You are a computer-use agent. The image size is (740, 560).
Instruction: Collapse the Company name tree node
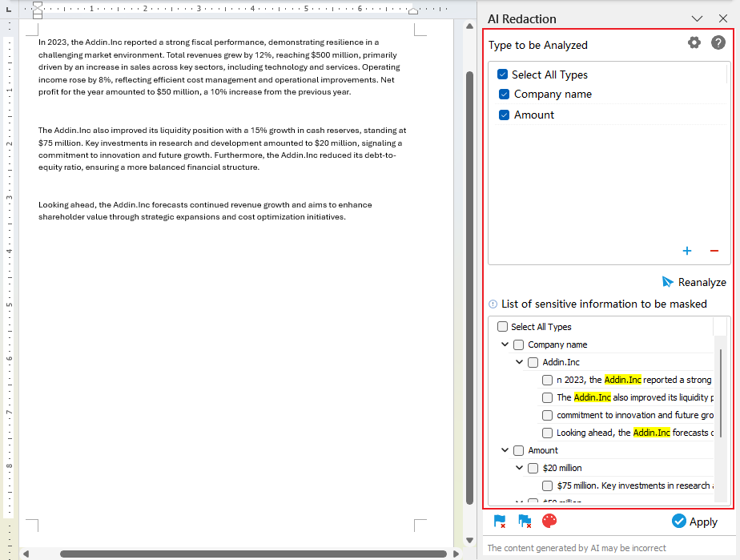[x=505, y=344]
